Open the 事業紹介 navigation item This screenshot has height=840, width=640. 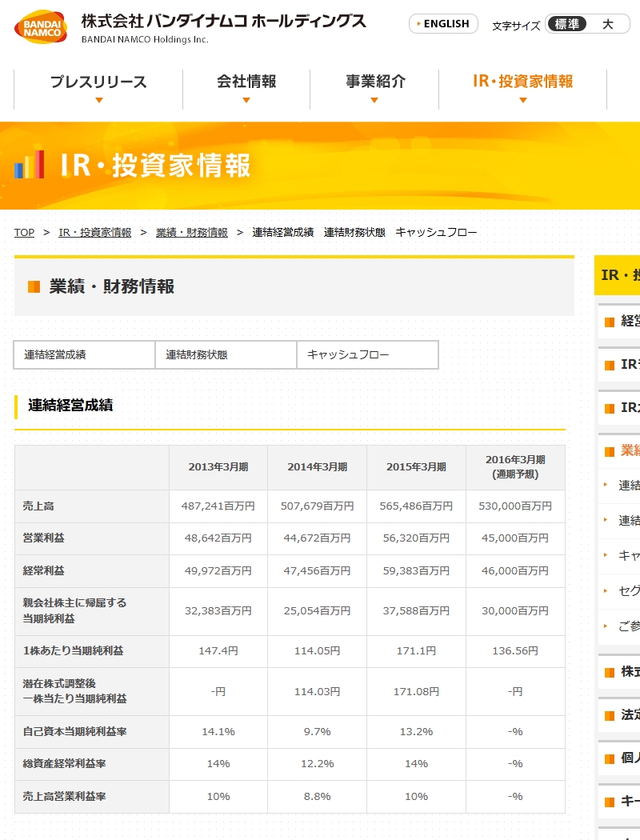pyautogui.click(x=374, y=82)
